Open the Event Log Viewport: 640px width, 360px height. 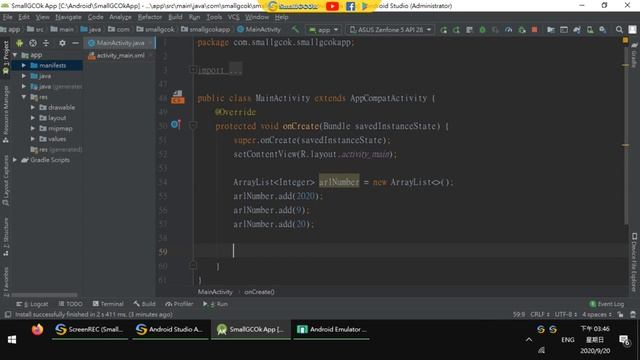[607, 304]
